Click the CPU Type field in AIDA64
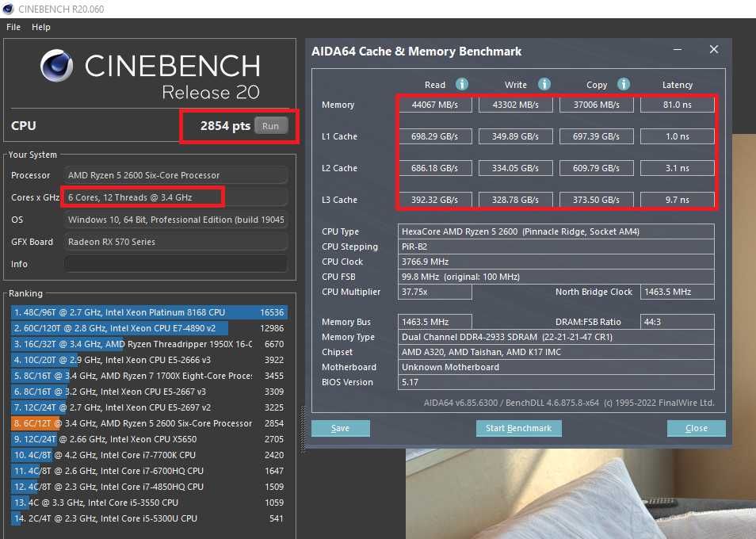 (556, 231)
